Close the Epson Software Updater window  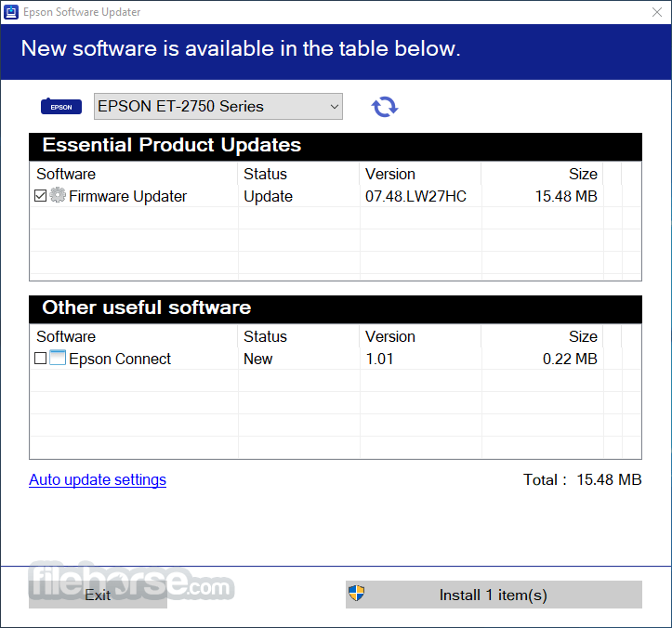coord(657,12)
